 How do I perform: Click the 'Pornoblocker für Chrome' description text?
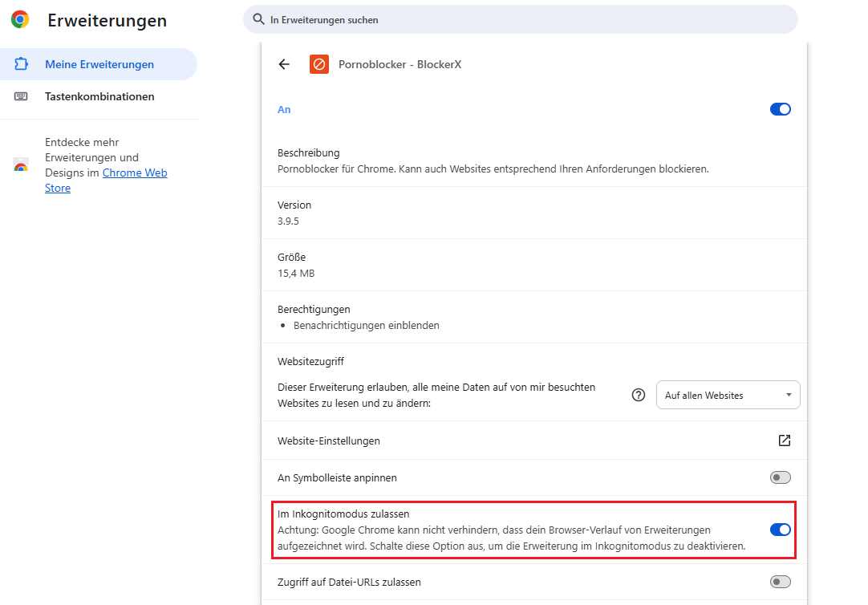tap(493, 169)
